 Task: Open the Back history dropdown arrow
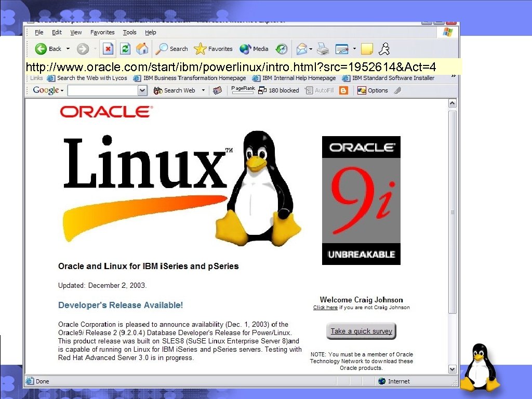pos(68,49)
